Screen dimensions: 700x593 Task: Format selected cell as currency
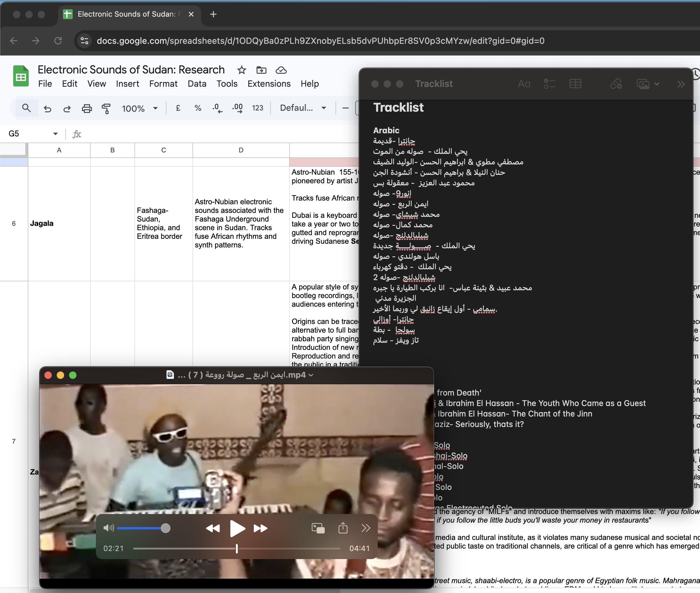178,108
